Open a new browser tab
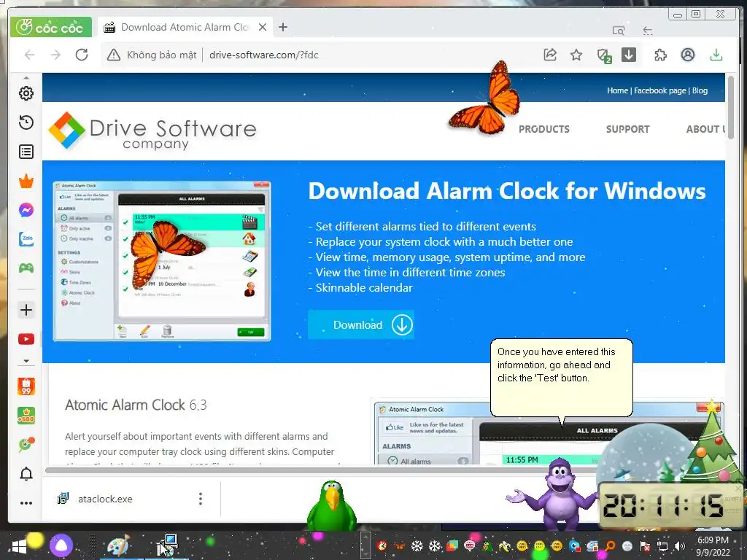747x560 pixels. click(x=283, y=27)
